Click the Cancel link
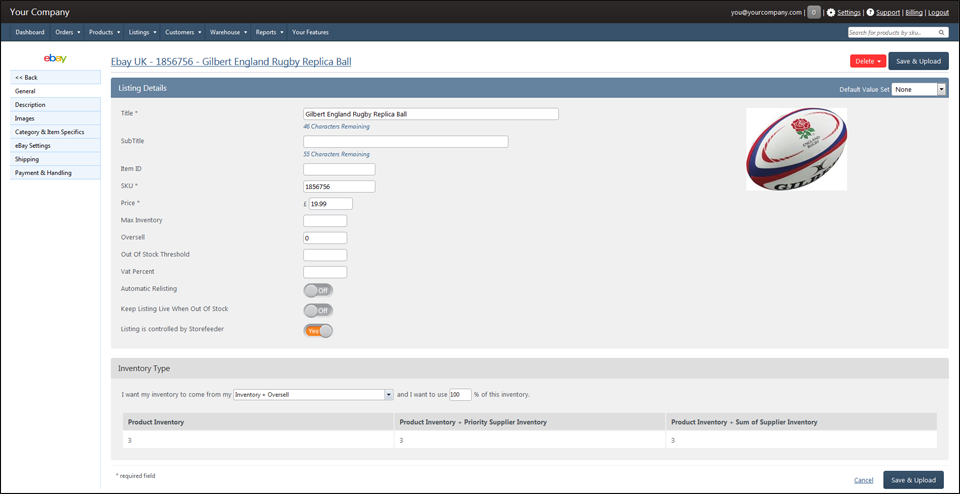This screenshot has height=494, width=960. tap(863, 481)
